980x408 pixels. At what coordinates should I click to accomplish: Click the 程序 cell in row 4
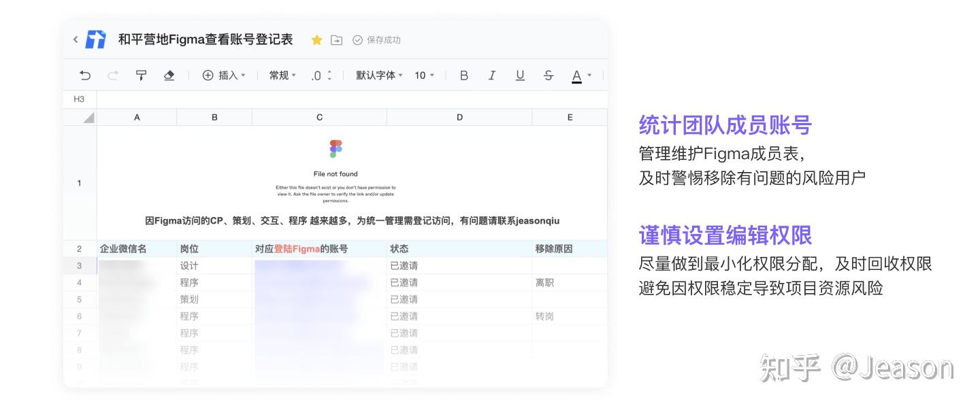point(214,282)
